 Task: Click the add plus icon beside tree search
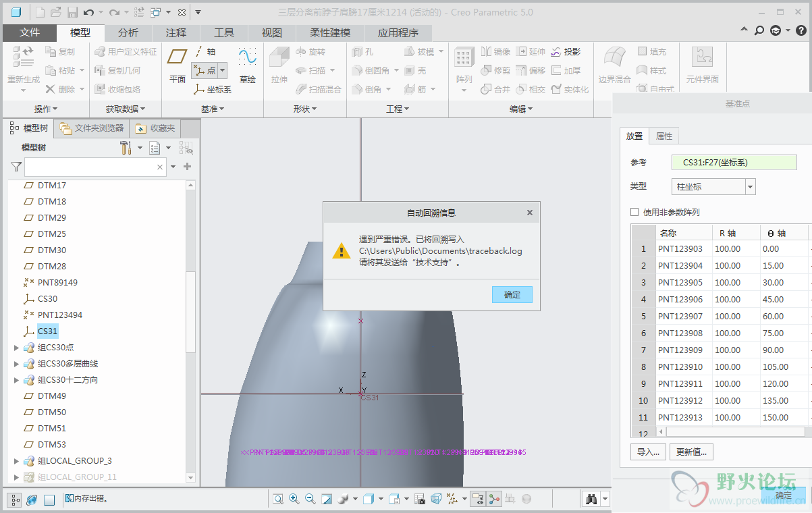[x=188, y=167]
